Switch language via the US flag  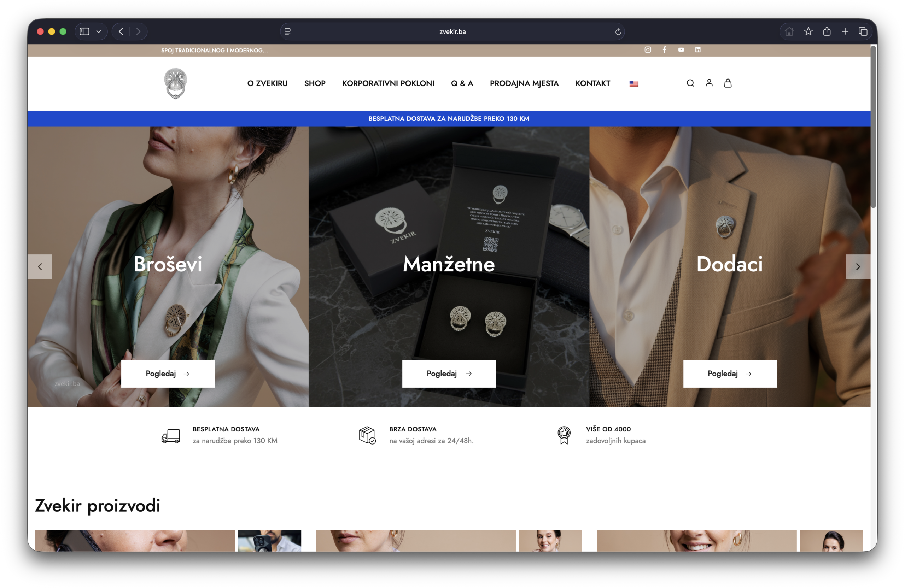pyautogui.click(x=633, y=84)
